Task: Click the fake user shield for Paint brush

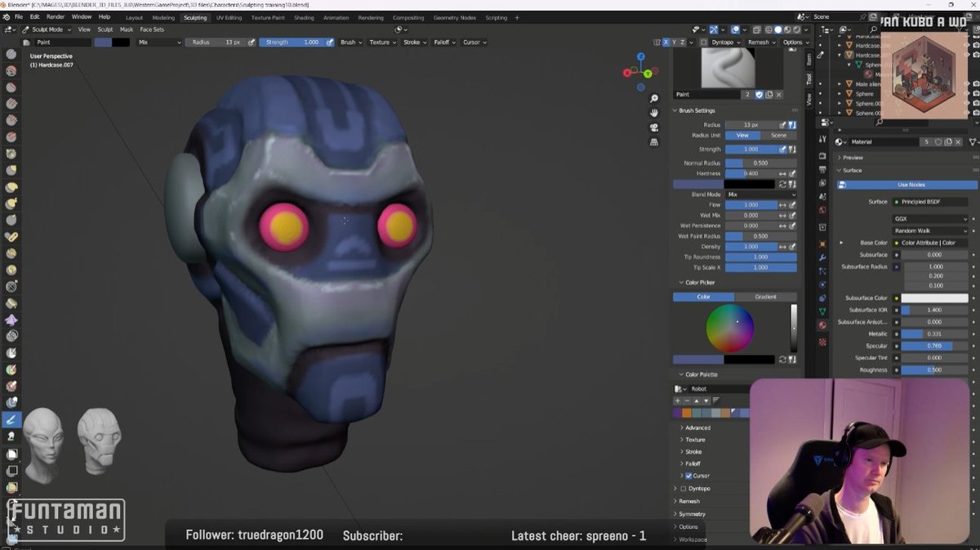Action: 759,95
